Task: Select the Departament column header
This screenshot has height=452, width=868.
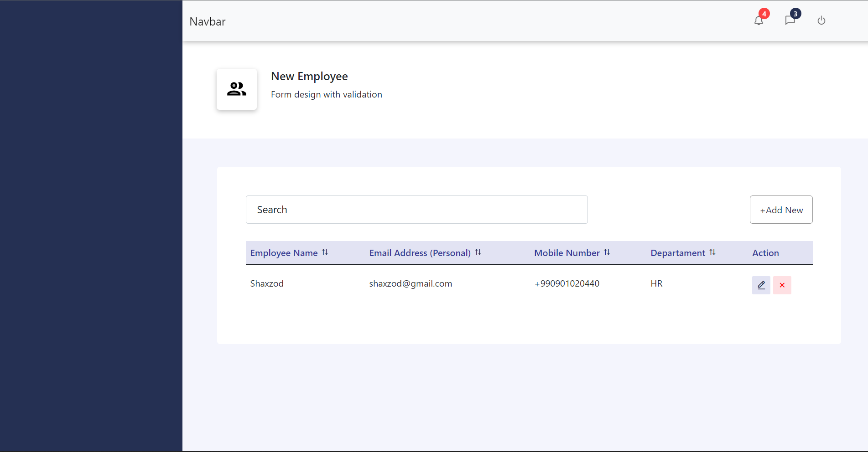Action: tap(678, 253)
